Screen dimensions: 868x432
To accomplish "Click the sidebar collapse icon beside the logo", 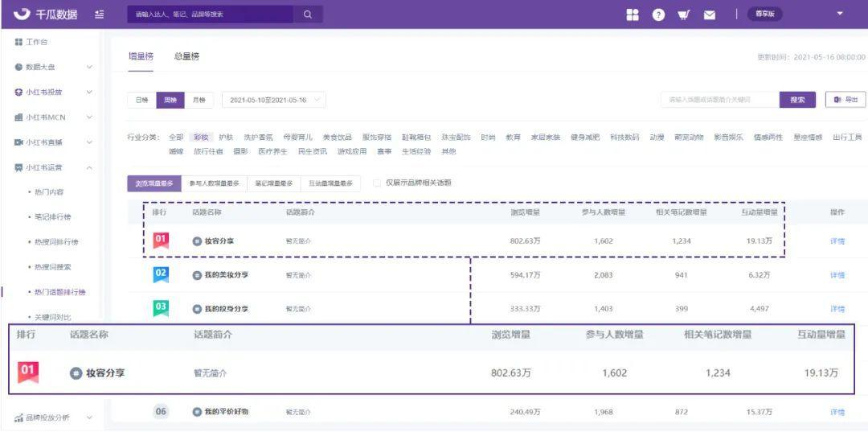I will pos(99,14).
